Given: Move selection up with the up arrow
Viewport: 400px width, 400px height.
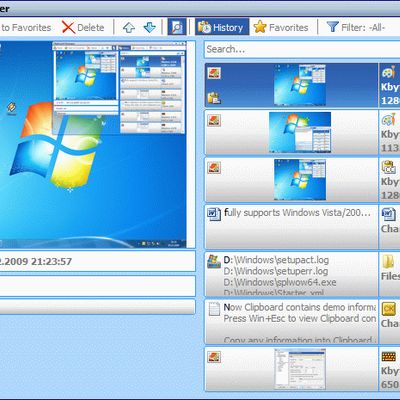Looking at the screenshot, I should [x=129, y=27].
